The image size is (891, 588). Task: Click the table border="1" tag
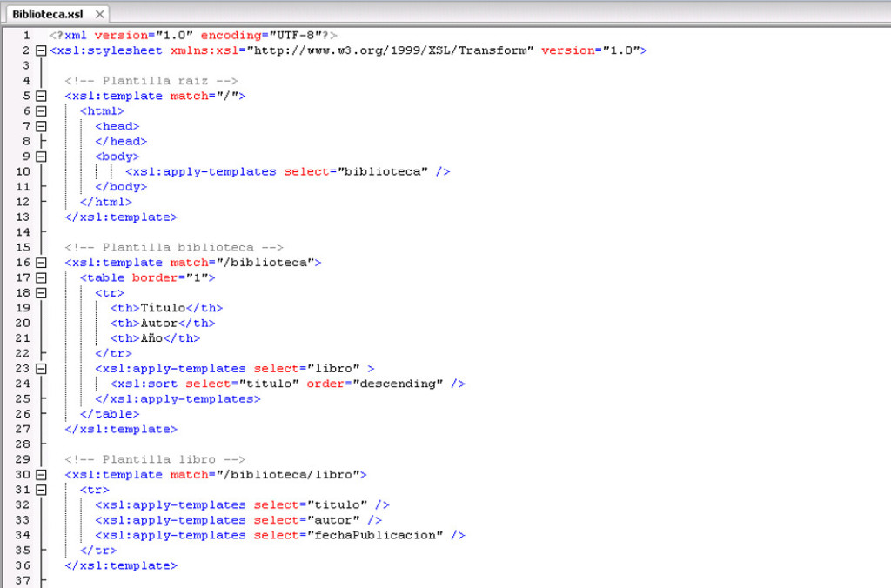148,277
